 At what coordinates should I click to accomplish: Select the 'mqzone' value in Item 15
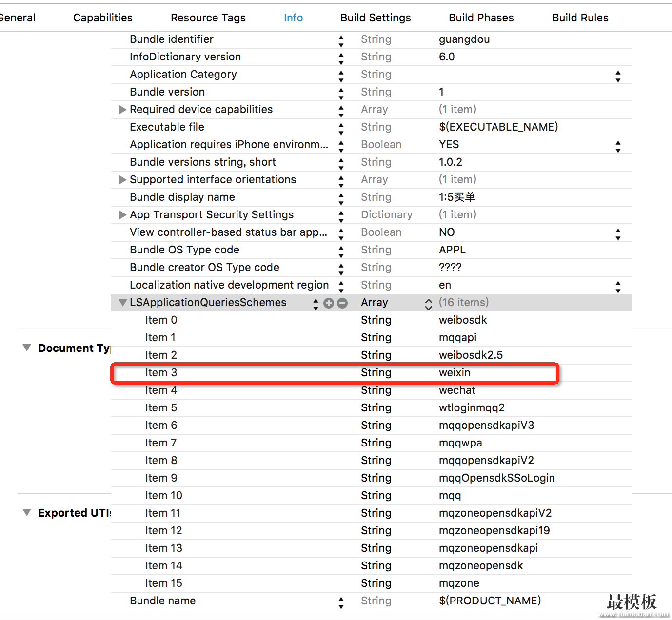coord(459,583)
